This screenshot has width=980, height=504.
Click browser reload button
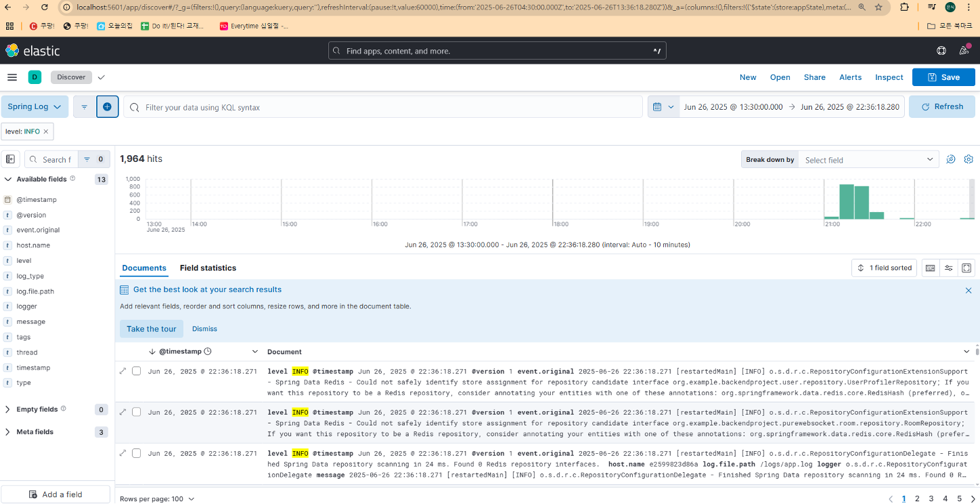pyautogui.click(x=45, y=7)
